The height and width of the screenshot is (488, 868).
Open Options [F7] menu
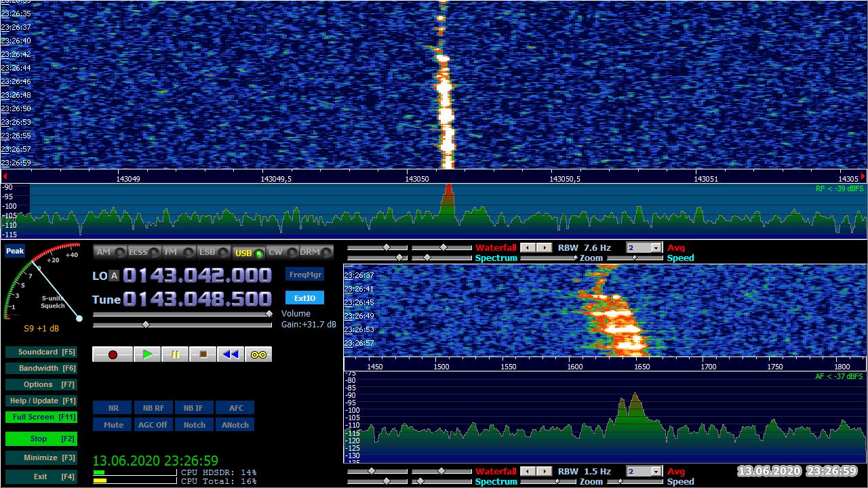click(x=41, y=385)
